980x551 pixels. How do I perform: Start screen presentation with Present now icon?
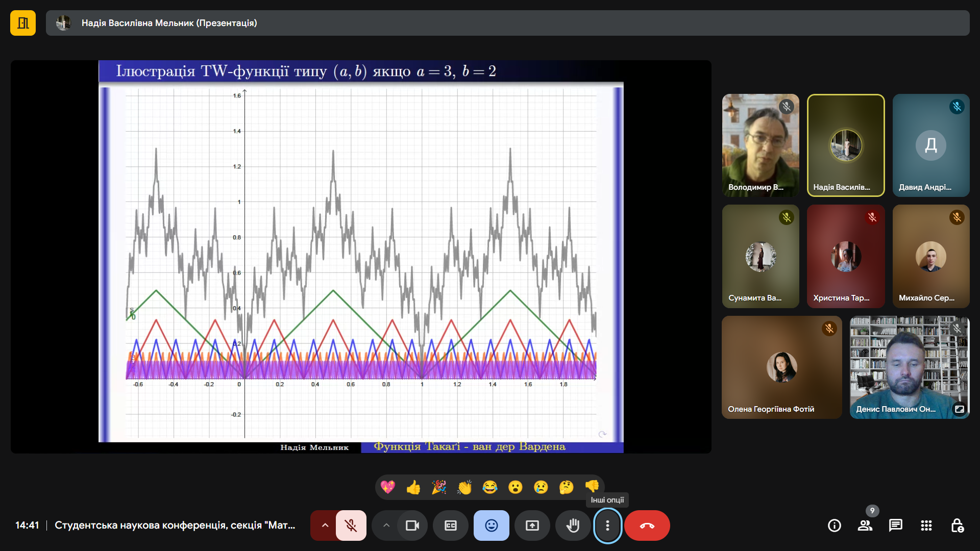pyautogui.click(x=532, y=525)
